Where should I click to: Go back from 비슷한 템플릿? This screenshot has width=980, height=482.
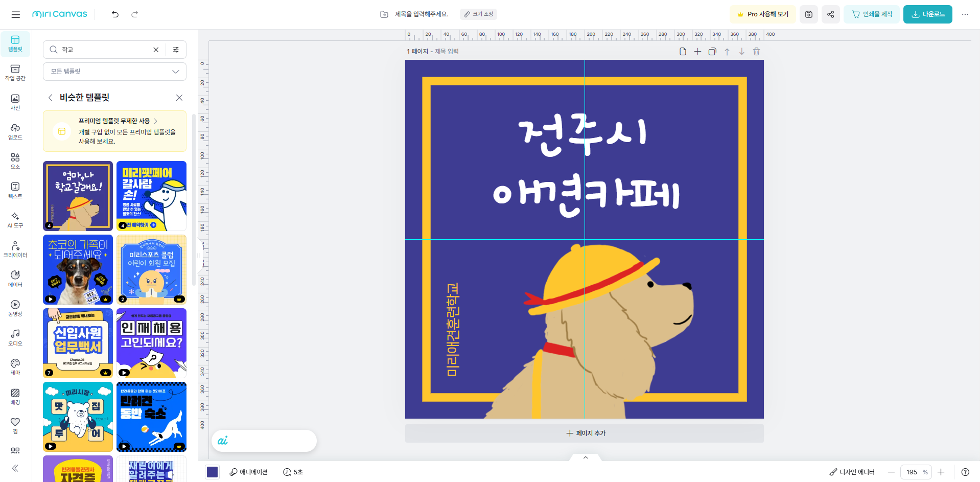(50, 98)
